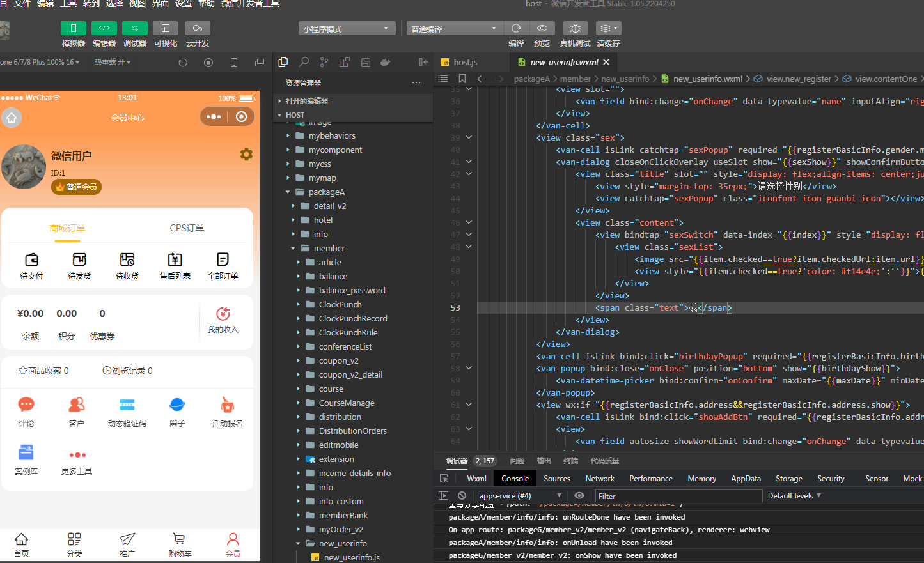Click the compile refresh icon
This screenshot has width=924, height=563.
click(516, 28)
